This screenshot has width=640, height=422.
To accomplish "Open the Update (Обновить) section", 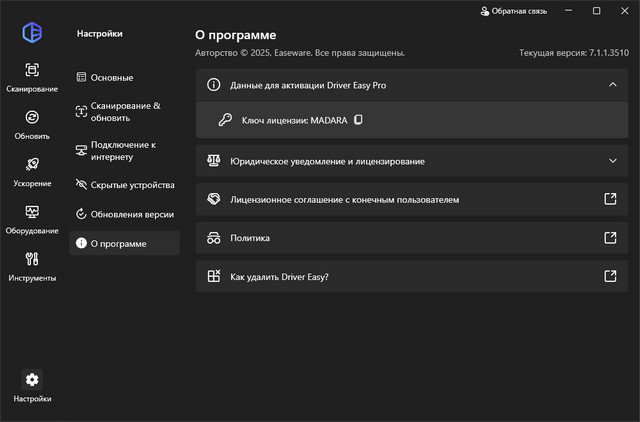I will 32,123.
